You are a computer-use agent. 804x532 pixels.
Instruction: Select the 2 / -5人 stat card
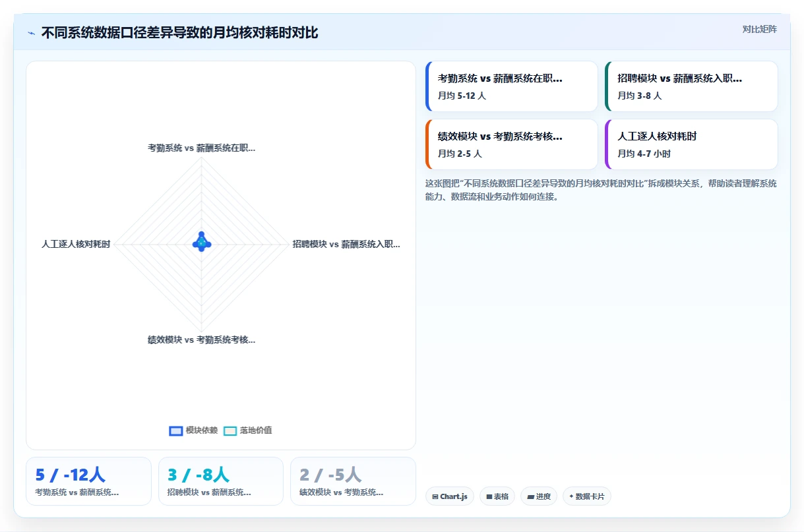click(x=353, y=481)
